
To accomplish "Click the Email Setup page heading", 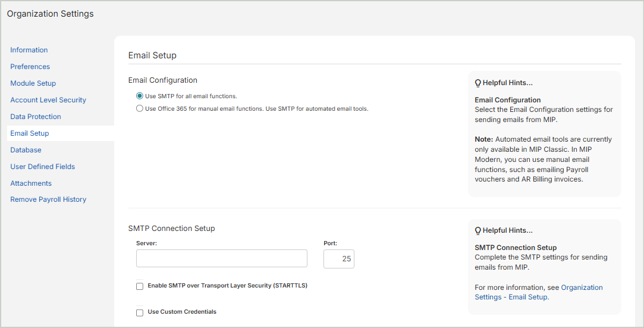I will point(152,55).
